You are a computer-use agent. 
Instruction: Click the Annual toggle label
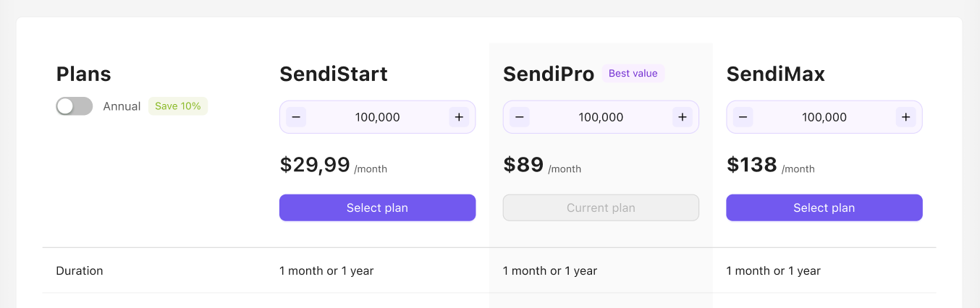click(122, 106)
